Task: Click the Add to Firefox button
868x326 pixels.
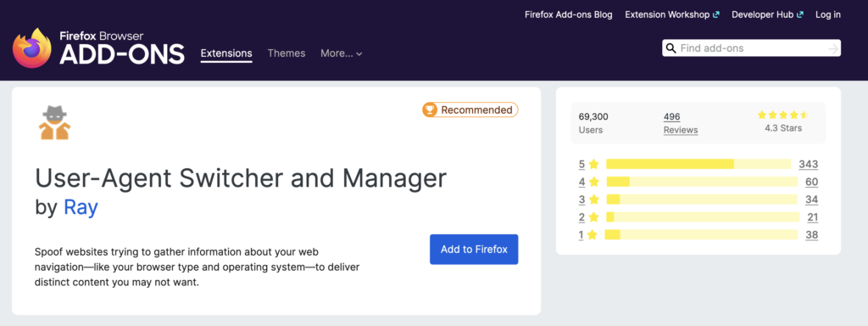Action: (474, 250)
